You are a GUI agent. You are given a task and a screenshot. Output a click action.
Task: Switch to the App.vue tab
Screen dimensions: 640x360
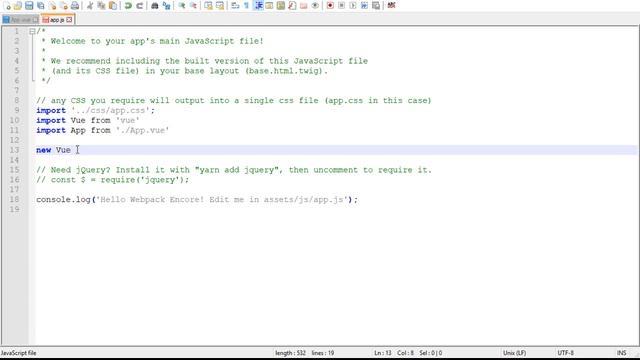point(20,20)
